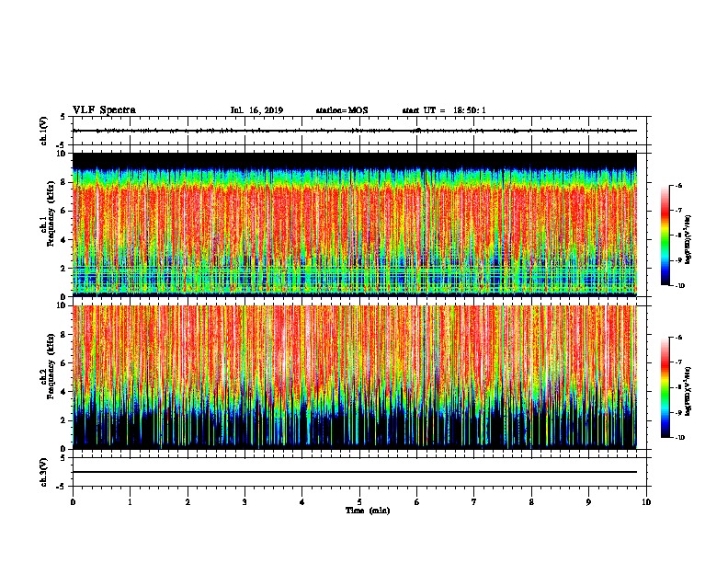Click the ch.2 "Frequency (kHz)" axis label
This screenshot has width=728, height=563.
tap(51, 366)
